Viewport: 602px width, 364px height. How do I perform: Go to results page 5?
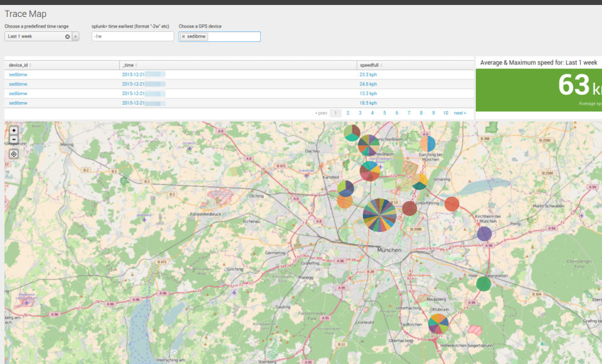pyautogui.click(x=384, y=113)
